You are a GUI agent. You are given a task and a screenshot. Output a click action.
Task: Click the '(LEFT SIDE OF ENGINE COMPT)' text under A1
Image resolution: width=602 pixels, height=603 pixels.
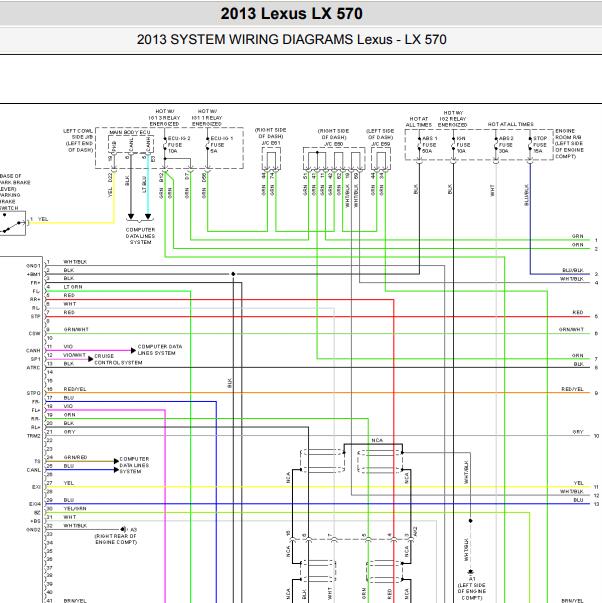(472, 591)
